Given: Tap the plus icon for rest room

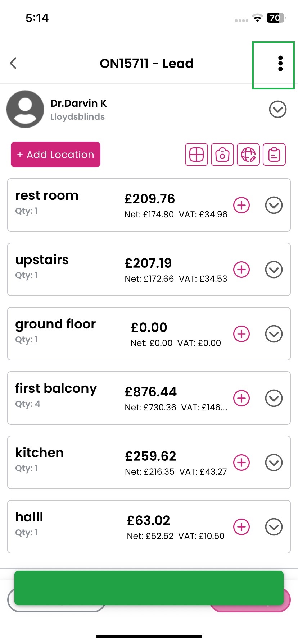Looking at the screenshot, I should click(x=241, y=205).
